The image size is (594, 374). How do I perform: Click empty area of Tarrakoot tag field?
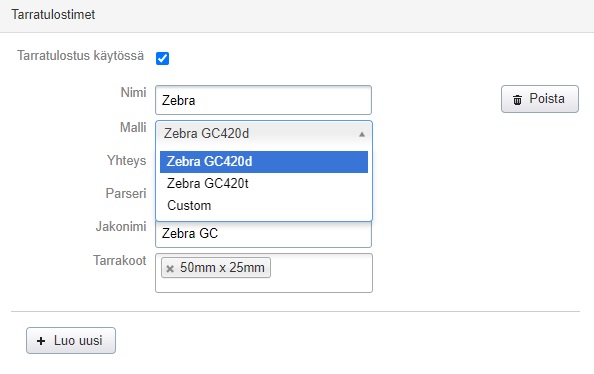[320, 273]
